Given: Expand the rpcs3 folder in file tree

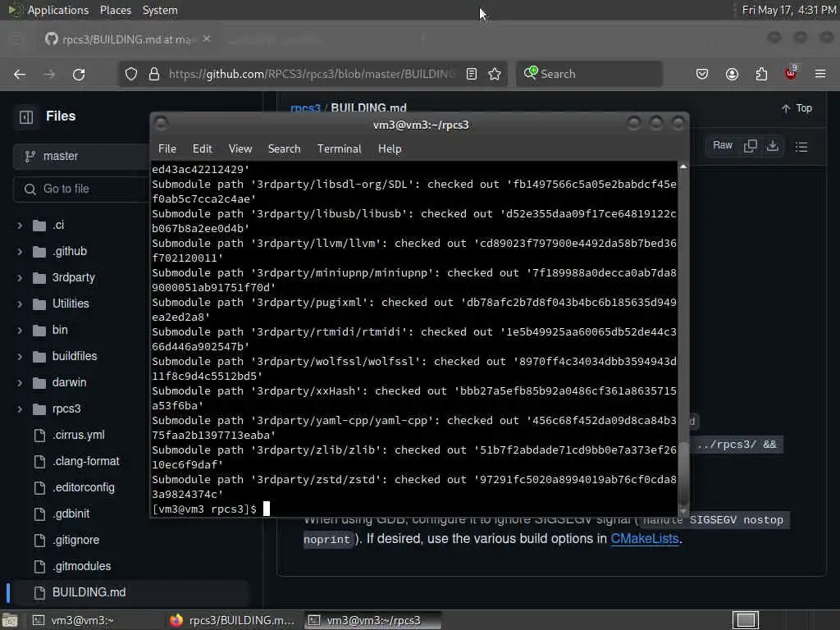Looking at the screenshot, I should (20, 409).
